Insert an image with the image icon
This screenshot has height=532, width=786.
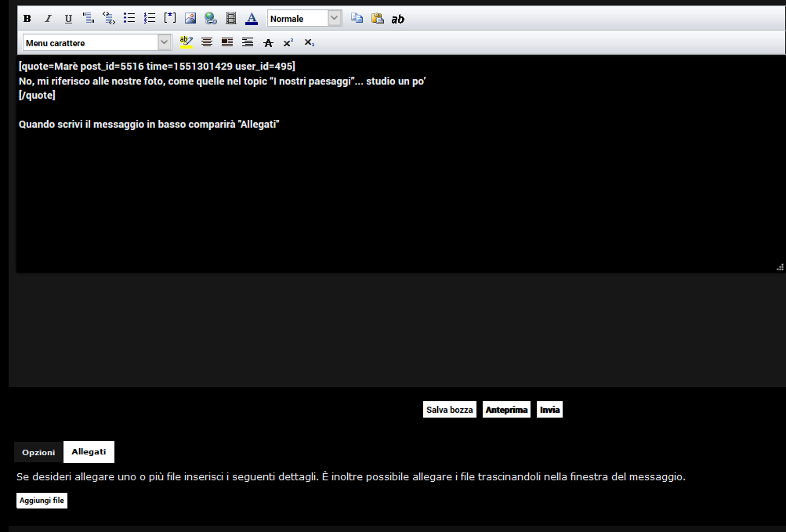[190, 17]
